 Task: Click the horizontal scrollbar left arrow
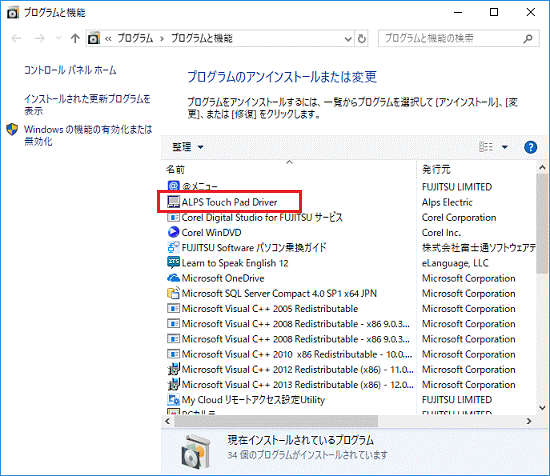pos(168,421)
